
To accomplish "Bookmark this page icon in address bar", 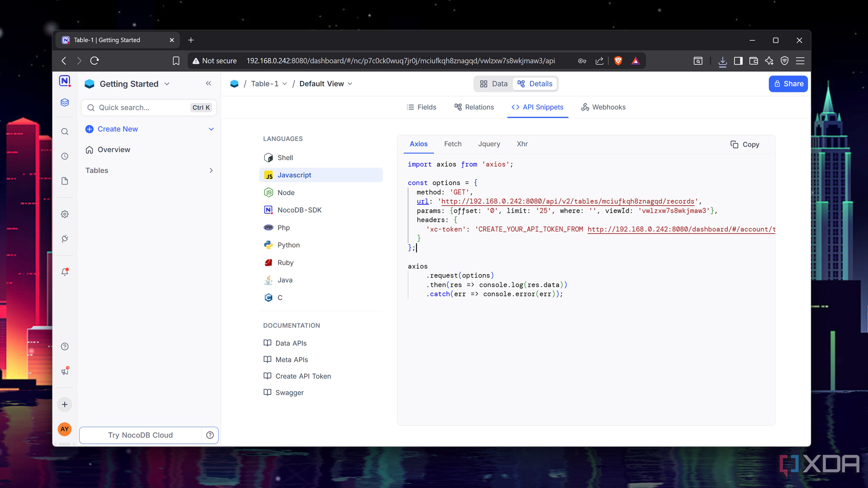I will (x=176, y=61).
